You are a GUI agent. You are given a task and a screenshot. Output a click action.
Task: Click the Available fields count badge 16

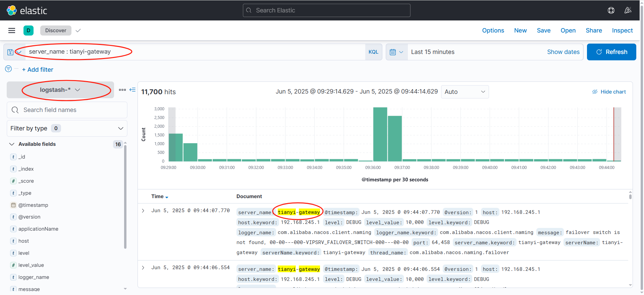[x=118, y=144]
